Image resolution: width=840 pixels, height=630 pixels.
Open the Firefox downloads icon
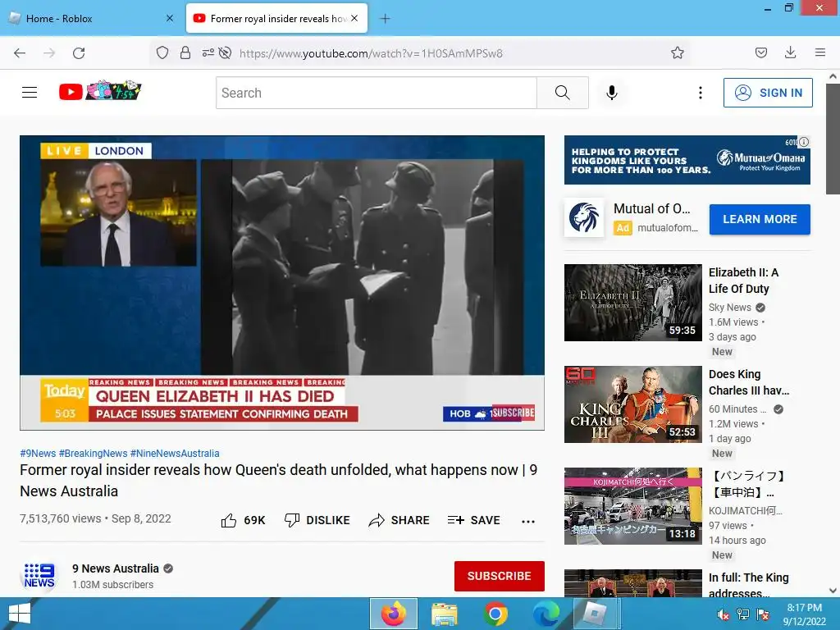790,52
